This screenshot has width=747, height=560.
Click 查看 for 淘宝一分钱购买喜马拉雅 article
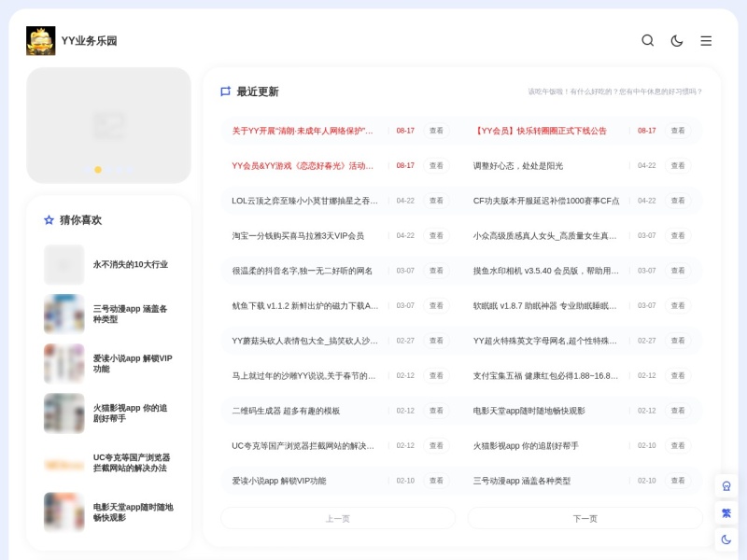(x=436, y=236)
